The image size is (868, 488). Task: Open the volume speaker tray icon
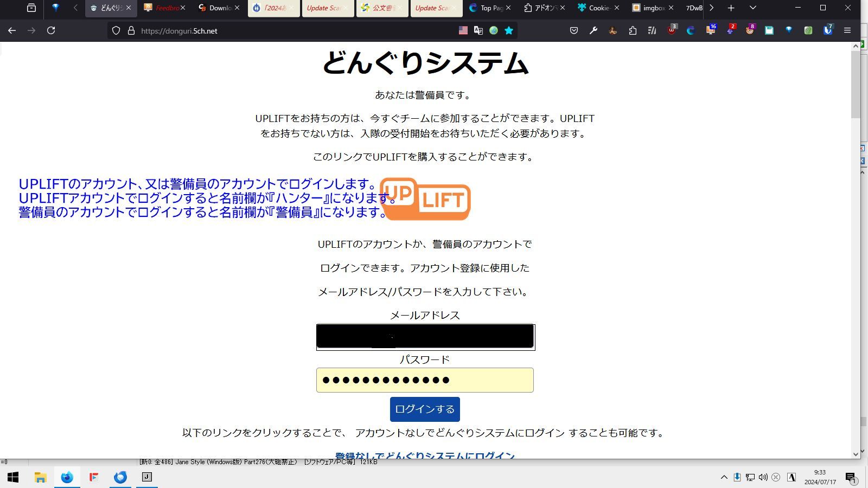pos(763,477)
